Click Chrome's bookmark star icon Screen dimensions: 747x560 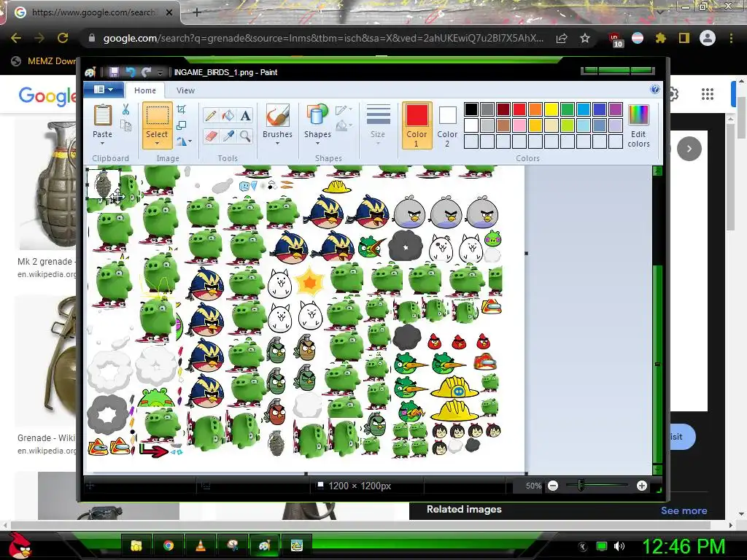(x=585, y=38)
